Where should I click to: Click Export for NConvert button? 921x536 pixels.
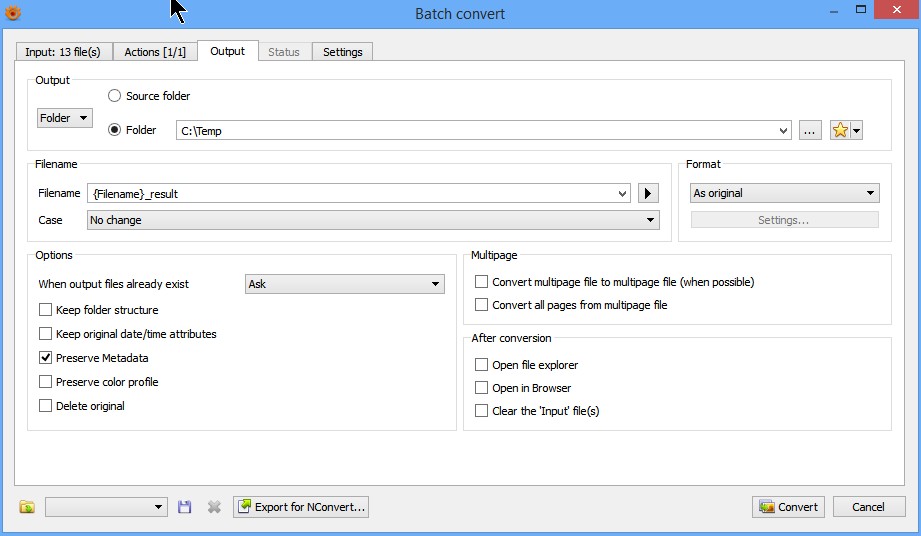(301, 507)
